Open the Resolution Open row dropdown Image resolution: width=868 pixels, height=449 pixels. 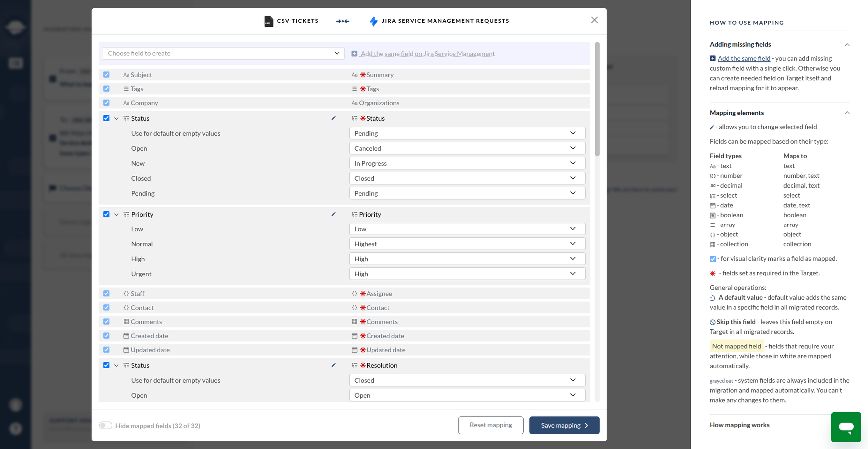(467, 395)
